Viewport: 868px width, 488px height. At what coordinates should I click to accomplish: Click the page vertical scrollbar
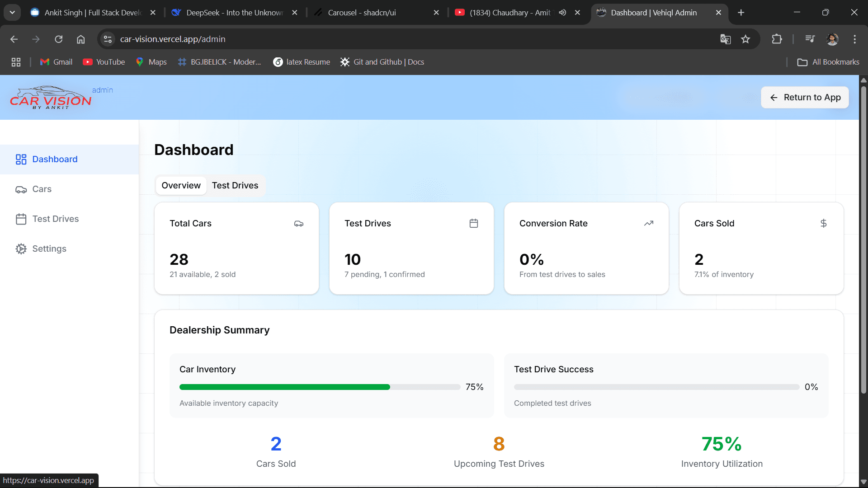[x=863, y=239]
